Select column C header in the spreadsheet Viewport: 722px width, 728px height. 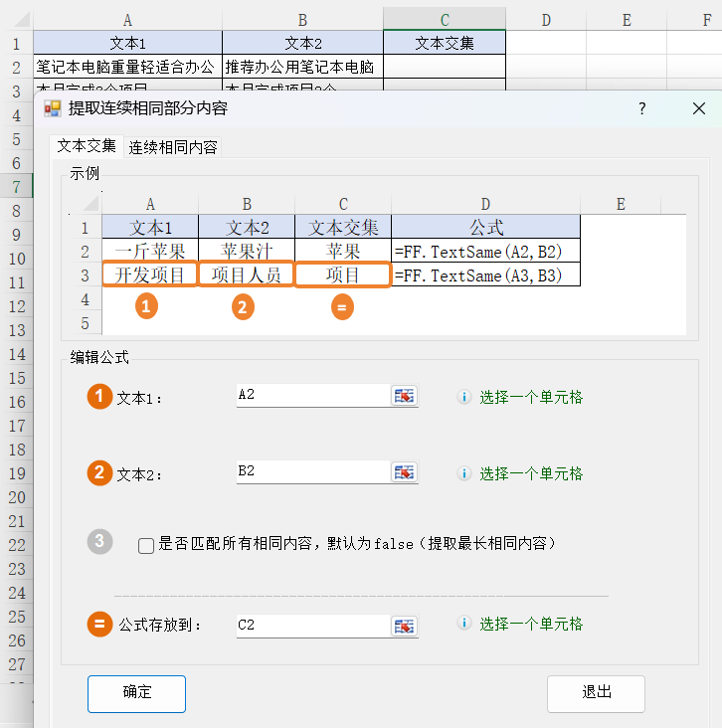coord(444,20)
